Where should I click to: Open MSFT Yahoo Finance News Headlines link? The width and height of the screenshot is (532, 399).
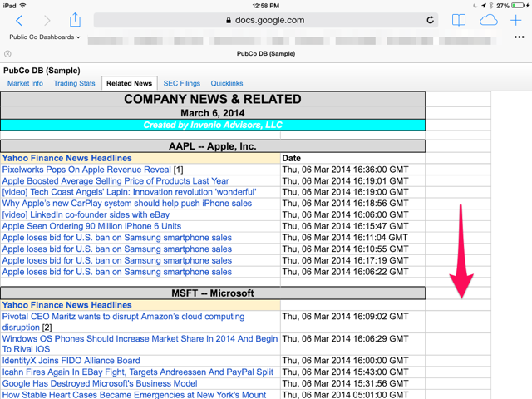[66, 305]
